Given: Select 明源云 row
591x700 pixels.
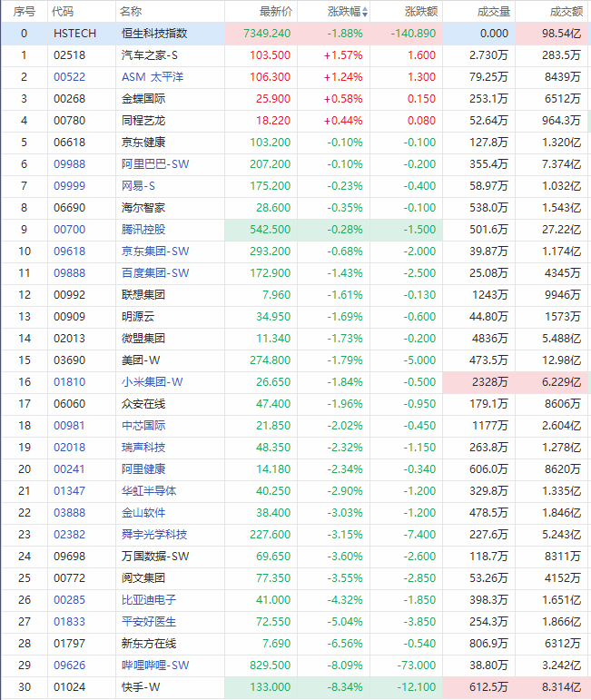Looking at the screenshot, I should pyautogui.click(x=295, y=317).
